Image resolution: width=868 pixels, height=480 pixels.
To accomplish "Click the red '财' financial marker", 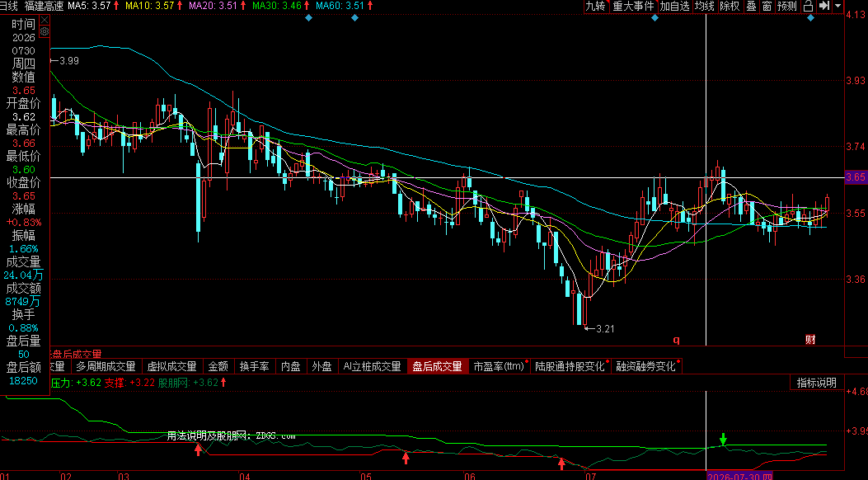I will click(810, 339).
